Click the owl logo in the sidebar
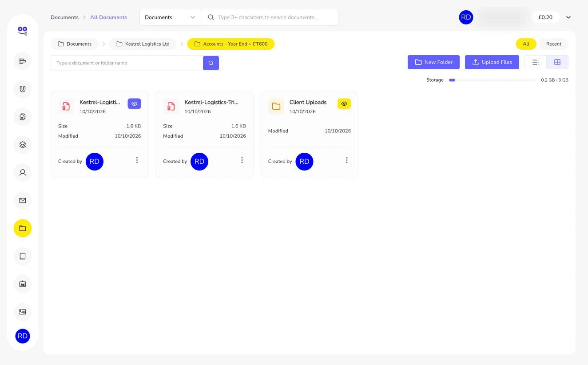Image resolution: width=588 pixels, height=365 pixels. [23, 31]
